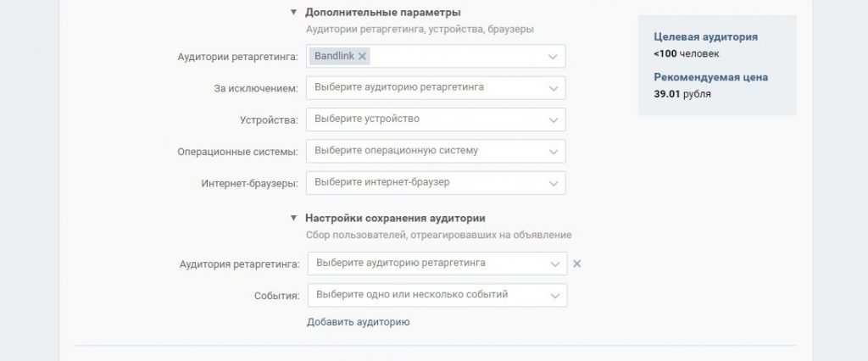Click the Дополнительные параметры section title
Screen dimensions: 868x361
382,12
